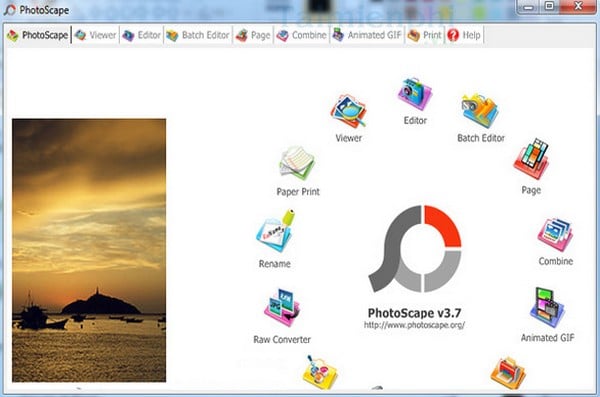Minimize the PhotoScape window
The width and height of the screenshot is (600, 397).
tap(528, 7)
